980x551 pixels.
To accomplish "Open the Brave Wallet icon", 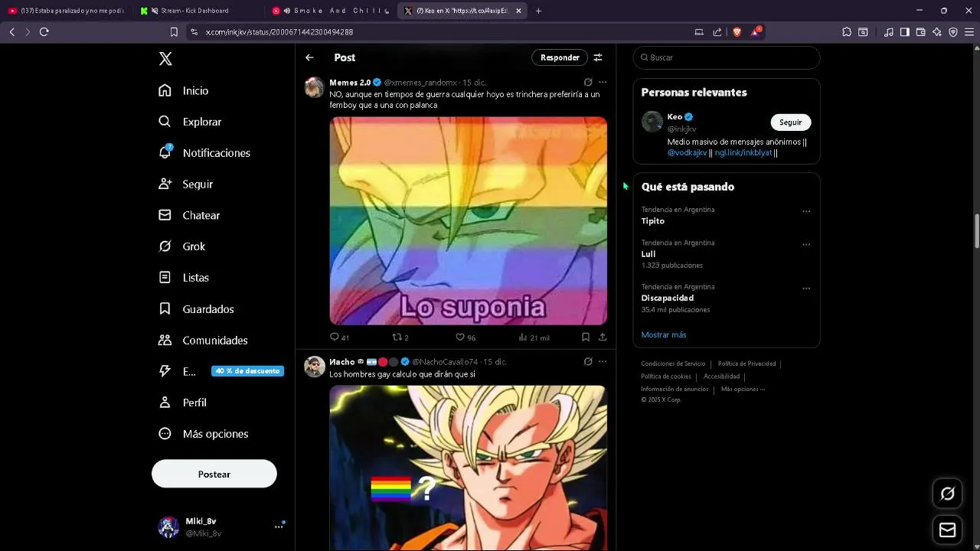I will pos(920,32).
